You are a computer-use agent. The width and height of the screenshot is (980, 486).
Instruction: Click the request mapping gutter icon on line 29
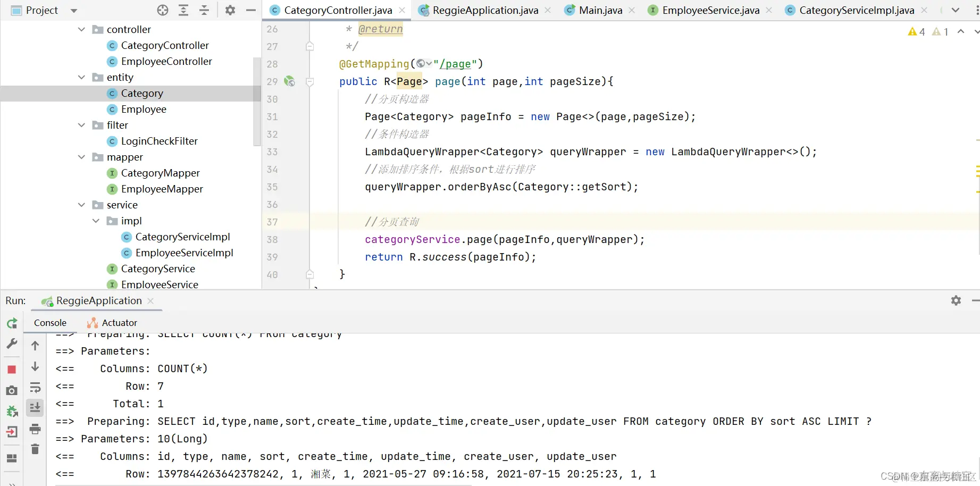tap(289, 81)
